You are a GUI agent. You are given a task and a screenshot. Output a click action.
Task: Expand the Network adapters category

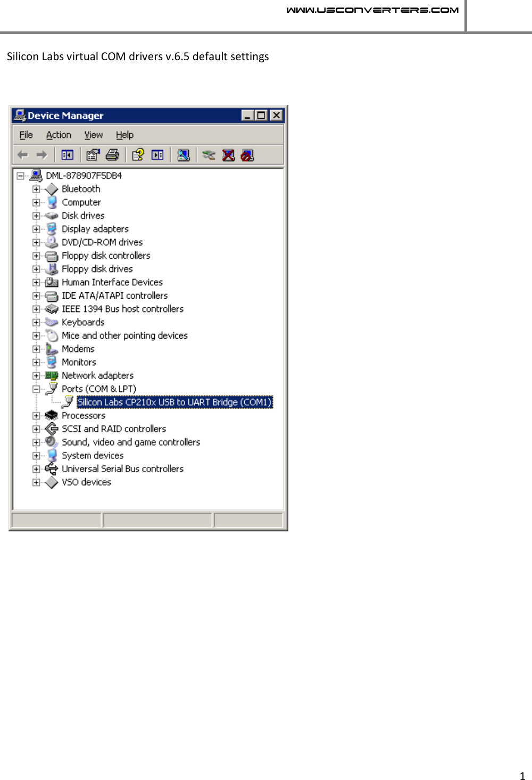coord(36,375)
